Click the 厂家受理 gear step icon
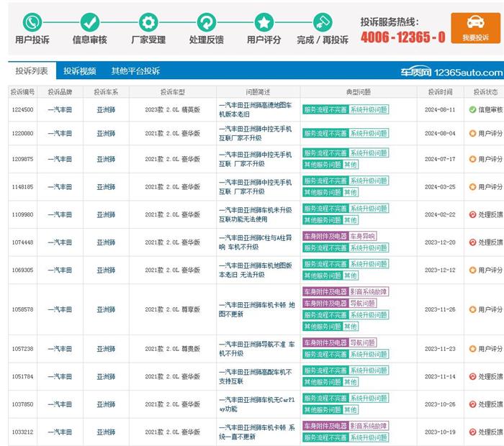 pos(148,22)
